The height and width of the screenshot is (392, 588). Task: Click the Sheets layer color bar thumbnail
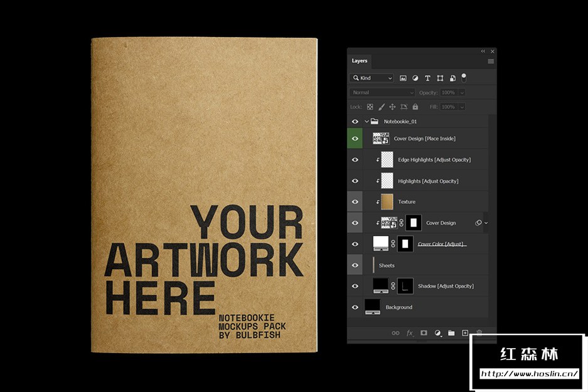373,265
